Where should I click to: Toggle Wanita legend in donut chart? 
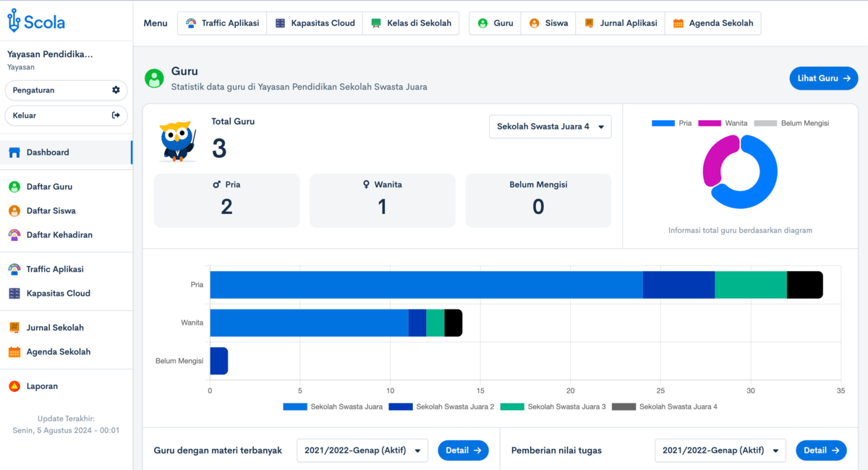click(722, 124)
